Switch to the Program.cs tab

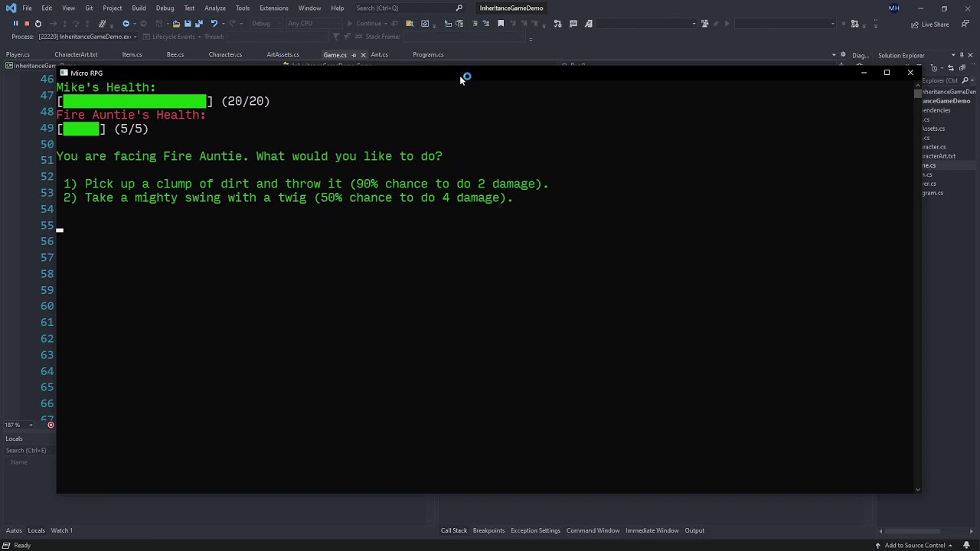pos(428,55)
